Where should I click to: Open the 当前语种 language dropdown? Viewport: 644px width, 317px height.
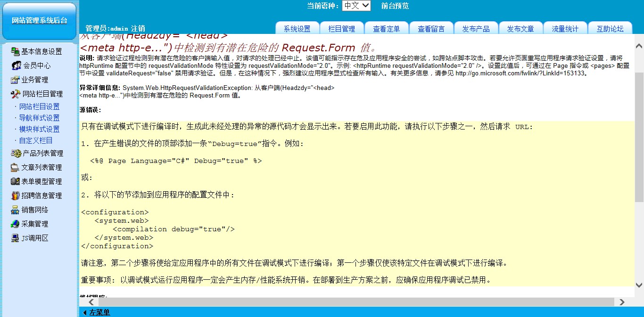(x=356, y=6)
